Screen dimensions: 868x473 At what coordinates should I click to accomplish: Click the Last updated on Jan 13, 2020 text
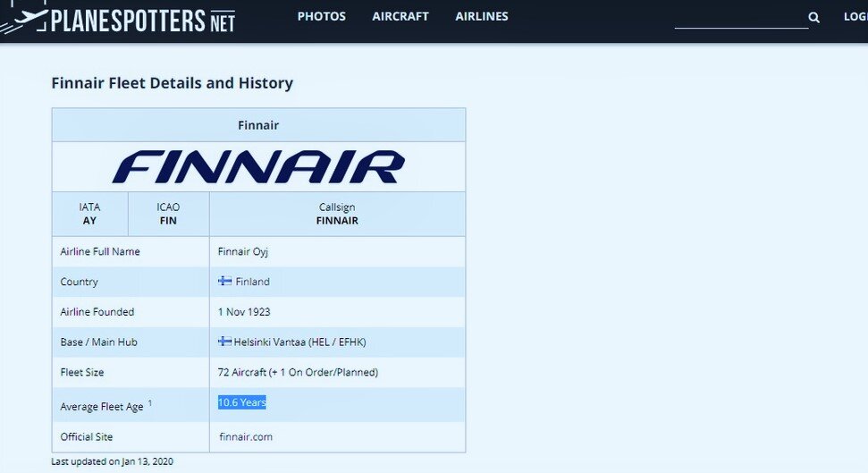click(112, 461)
